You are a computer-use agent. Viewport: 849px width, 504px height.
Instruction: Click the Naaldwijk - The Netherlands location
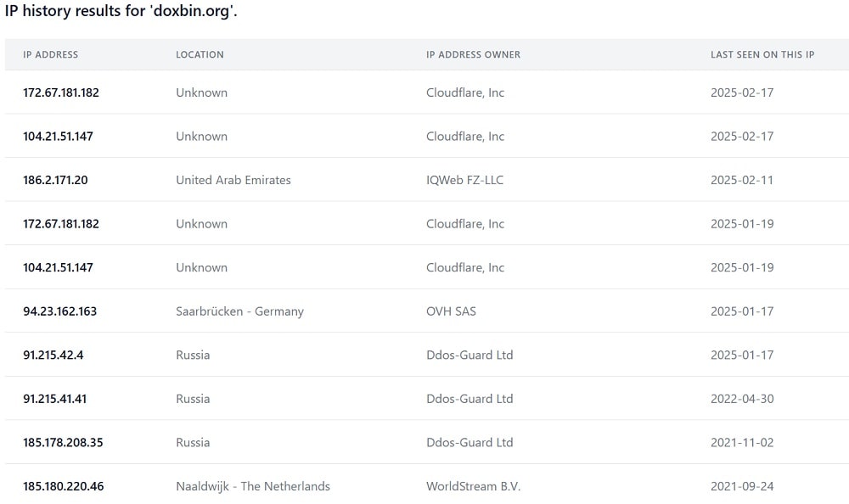[x=253, y=487]
